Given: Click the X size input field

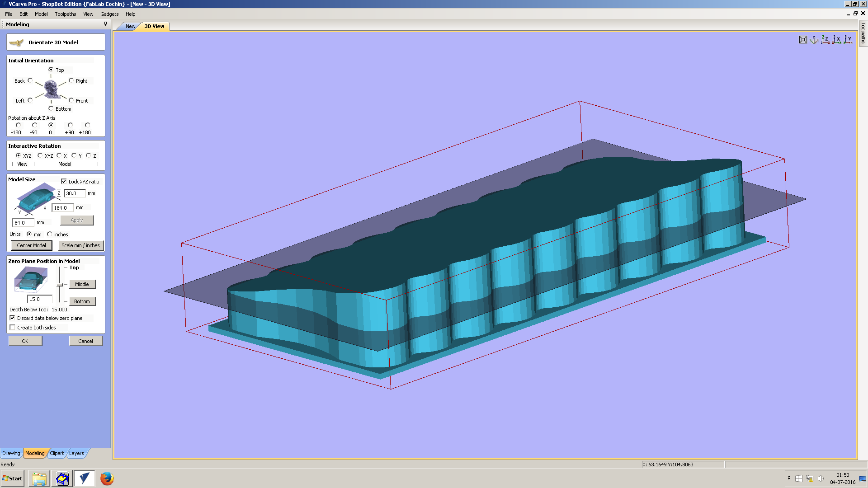Looking at the screenshot, I should (62, 208).
